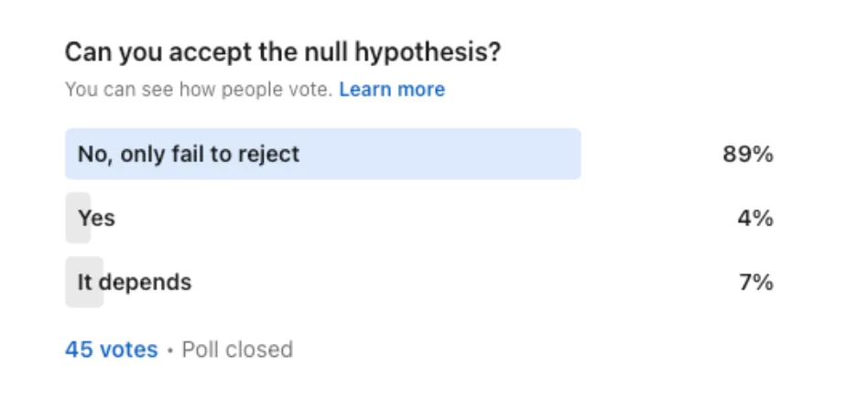Click the poll question heading text
The image size is (868, 400).
click(283, 53)
